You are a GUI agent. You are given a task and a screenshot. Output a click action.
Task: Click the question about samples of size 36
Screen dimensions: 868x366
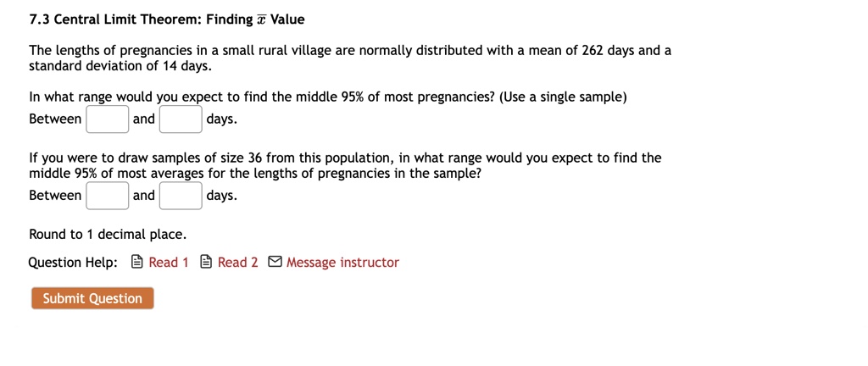tap(345, 166)
